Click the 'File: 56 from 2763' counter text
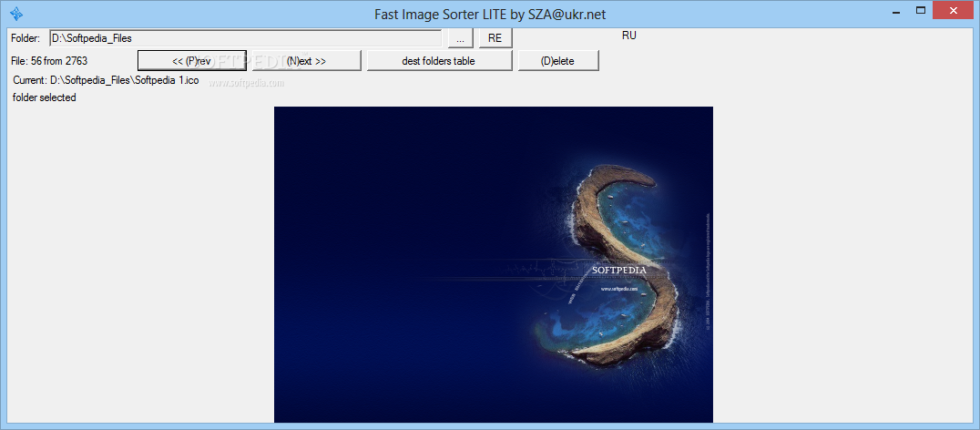 click(x=49, y=61)
